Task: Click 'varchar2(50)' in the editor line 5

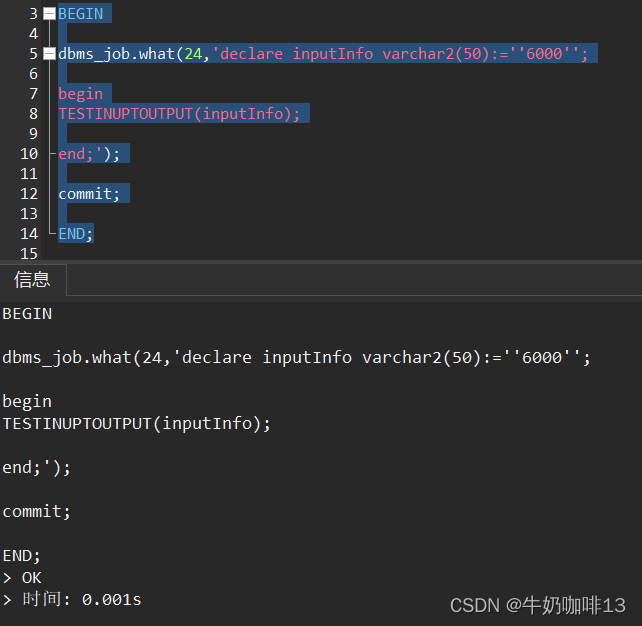Action: pyautogui.click(x=436, y=54)
